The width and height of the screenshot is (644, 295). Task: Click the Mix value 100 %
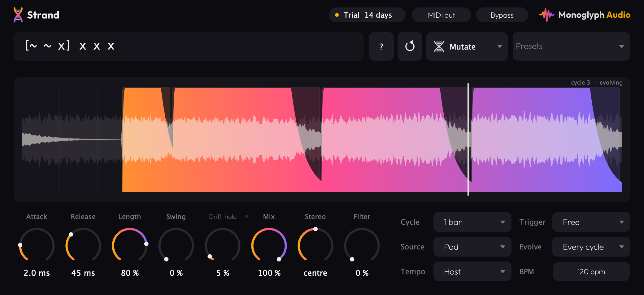[269, 273]
